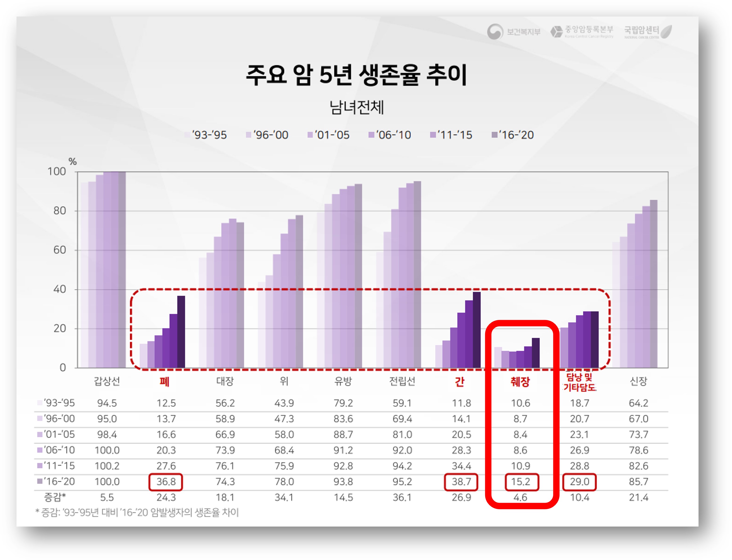The width and height of the screenshot is (732, 560).
Task: Click the 증감 value 4.6 for 췌장
Action: point(520,497)
